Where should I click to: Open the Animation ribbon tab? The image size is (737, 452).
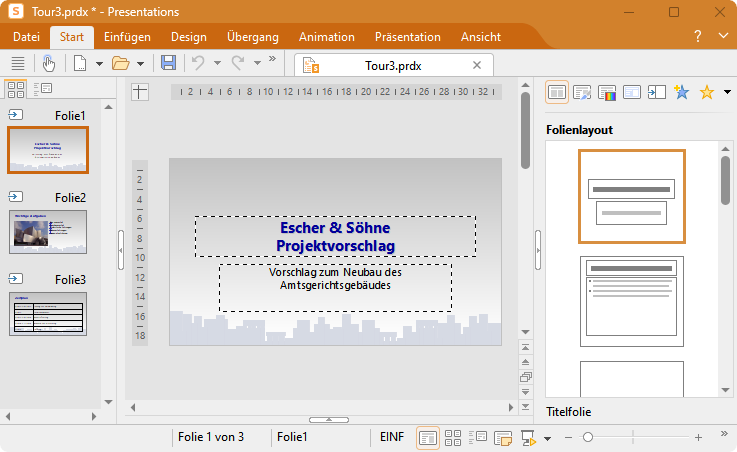click(x=327, y=37)
